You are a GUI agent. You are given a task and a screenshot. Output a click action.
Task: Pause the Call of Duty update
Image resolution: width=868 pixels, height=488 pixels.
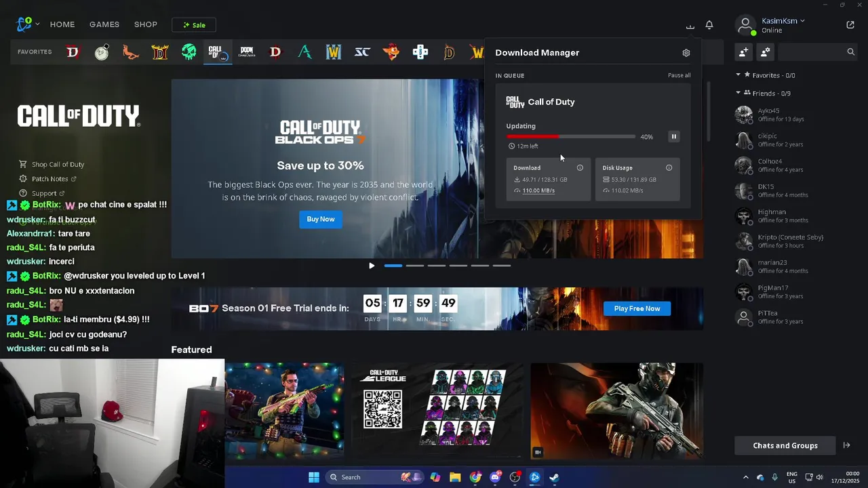(674, 136)
